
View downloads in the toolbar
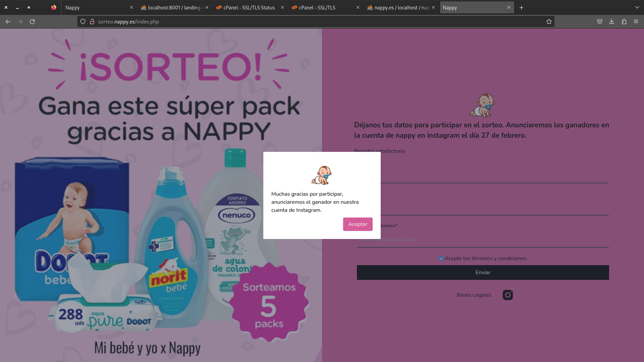(x=611, y=21)
